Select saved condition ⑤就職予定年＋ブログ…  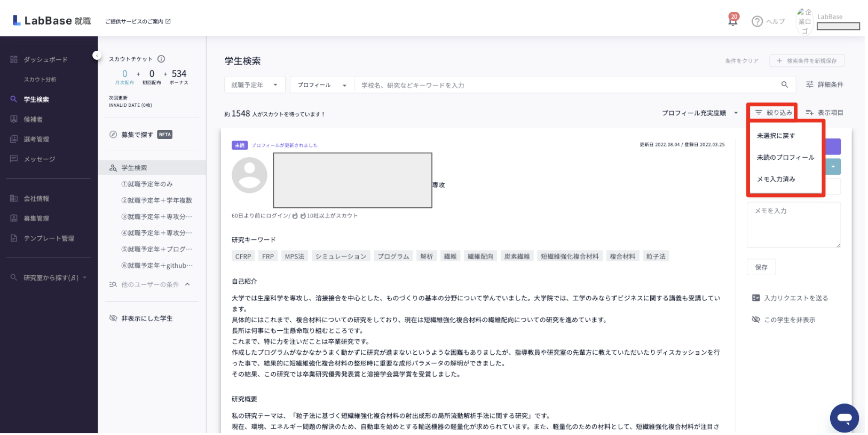156,249
